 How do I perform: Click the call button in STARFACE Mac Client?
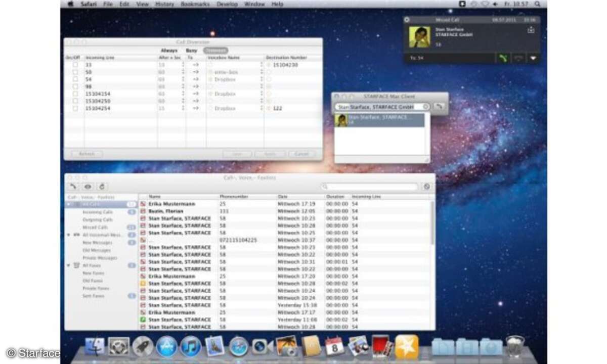pos(439,107)
